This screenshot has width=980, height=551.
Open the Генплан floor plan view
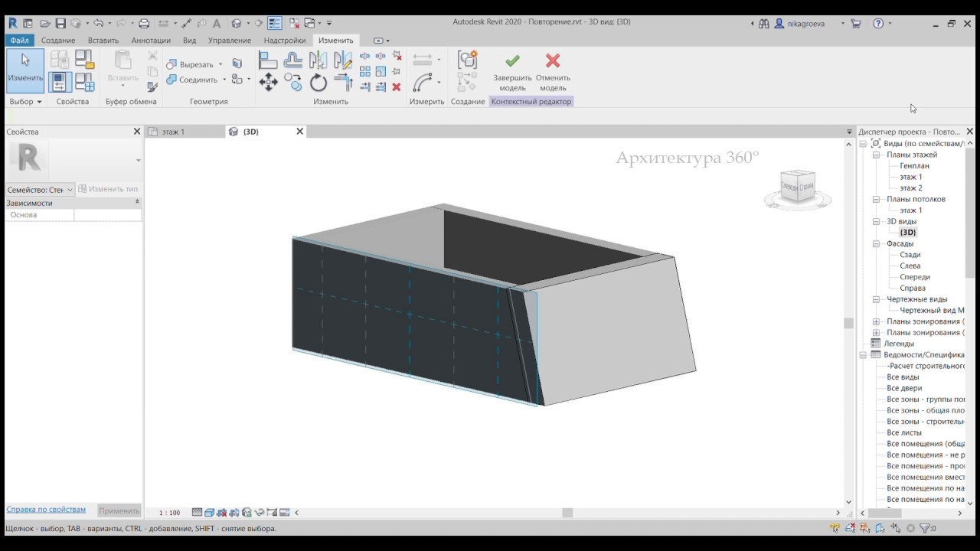click(914, 165)
